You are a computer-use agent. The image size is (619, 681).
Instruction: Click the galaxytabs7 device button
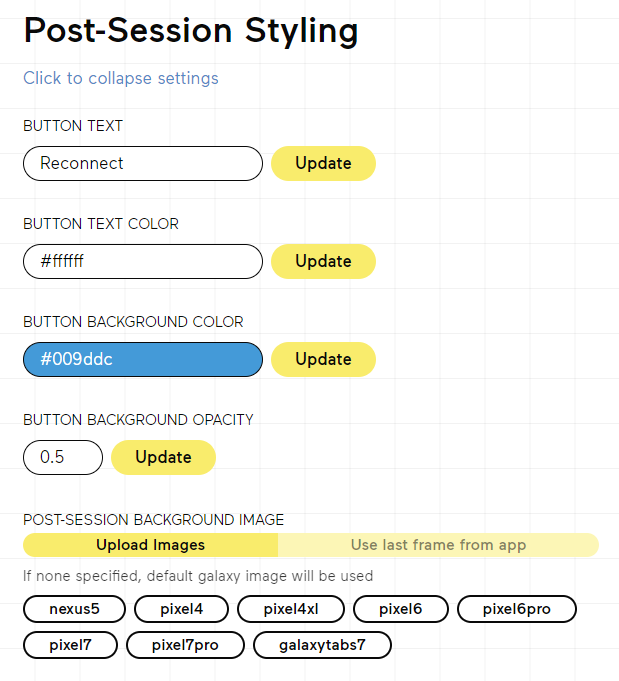(x=322, y=646)
